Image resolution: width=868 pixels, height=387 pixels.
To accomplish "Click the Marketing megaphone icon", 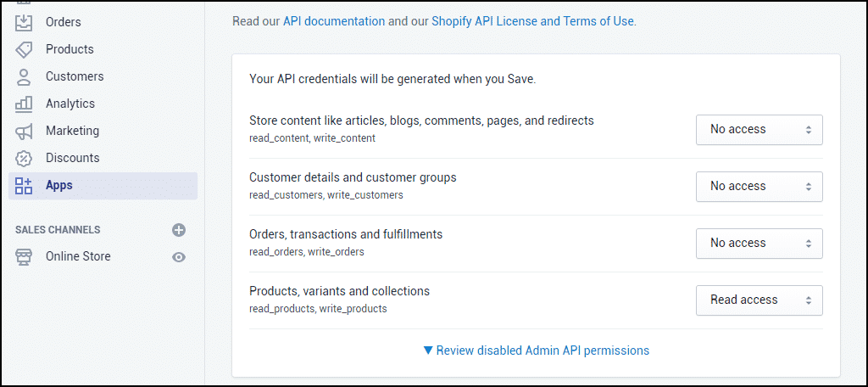I will pos(24,131).
